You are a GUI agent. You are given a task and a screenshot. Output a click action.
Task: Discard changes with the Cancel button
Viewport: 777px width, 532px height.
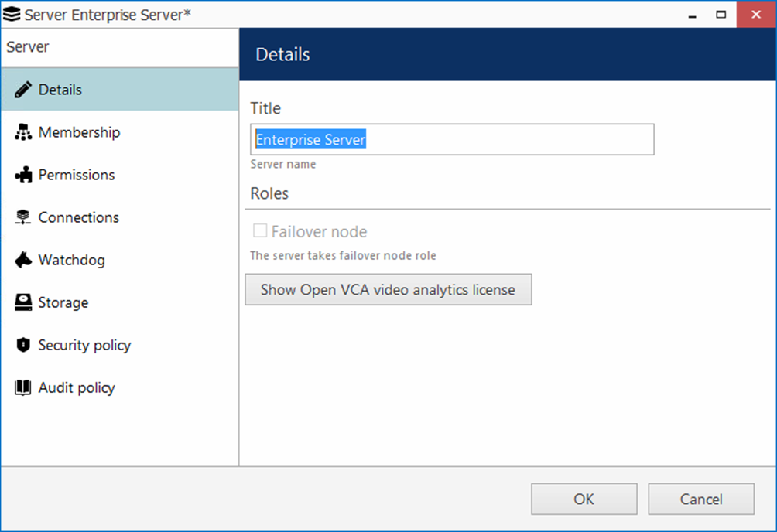click(700, 499)
